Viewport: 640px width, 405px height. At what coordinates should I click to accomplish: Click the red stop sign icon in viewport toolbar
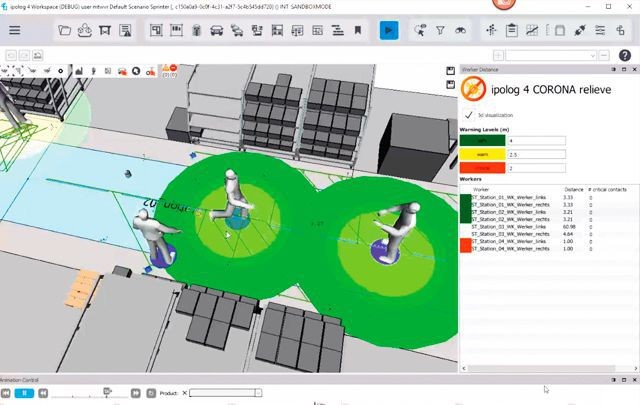pyautogui.click(x=173, y=68)
